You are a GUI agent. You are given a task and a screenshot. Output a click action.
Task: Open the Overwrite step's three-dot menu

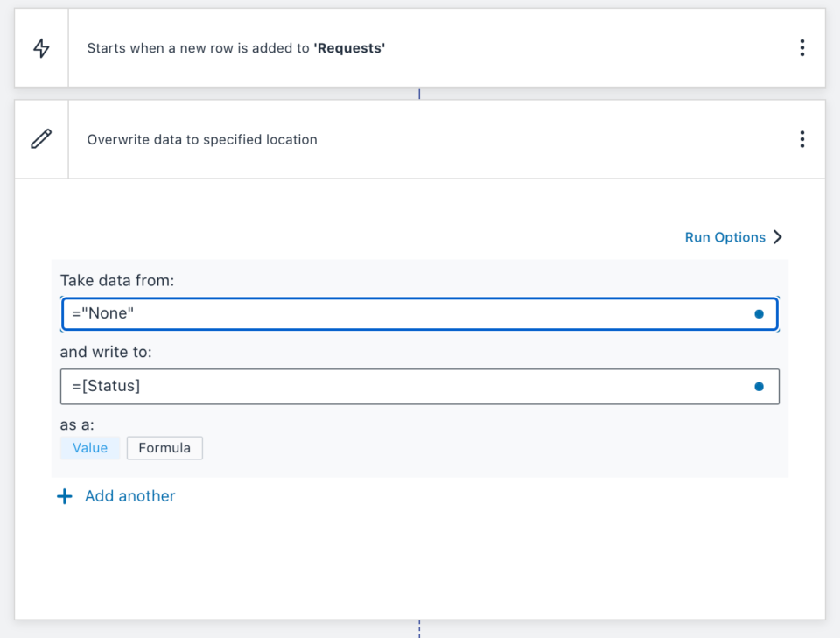pos(802,138)
